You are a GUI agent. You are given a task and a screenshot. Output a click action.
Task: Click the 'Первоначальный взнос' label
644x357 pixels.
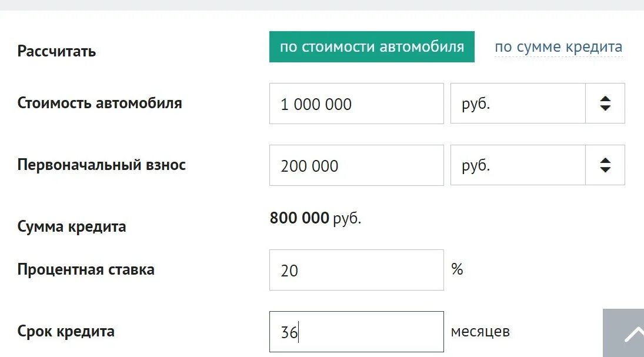click(x=102, y=165)
